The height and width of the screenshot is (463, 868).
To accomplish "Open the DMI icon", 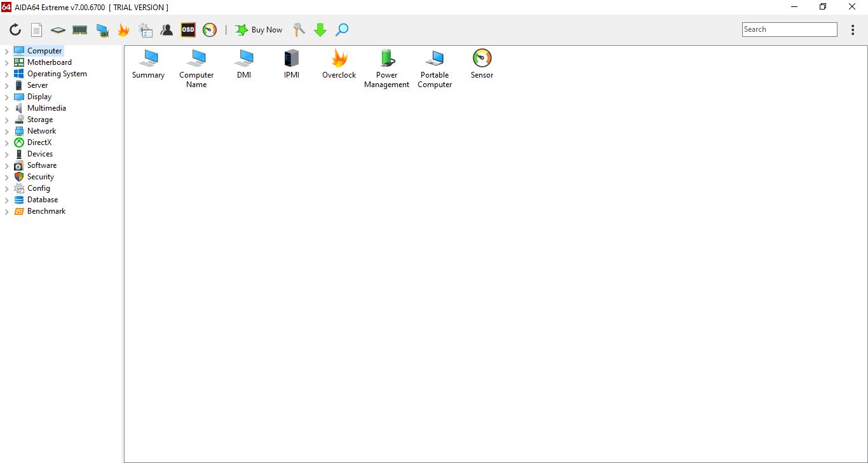I will click(244, 65).
